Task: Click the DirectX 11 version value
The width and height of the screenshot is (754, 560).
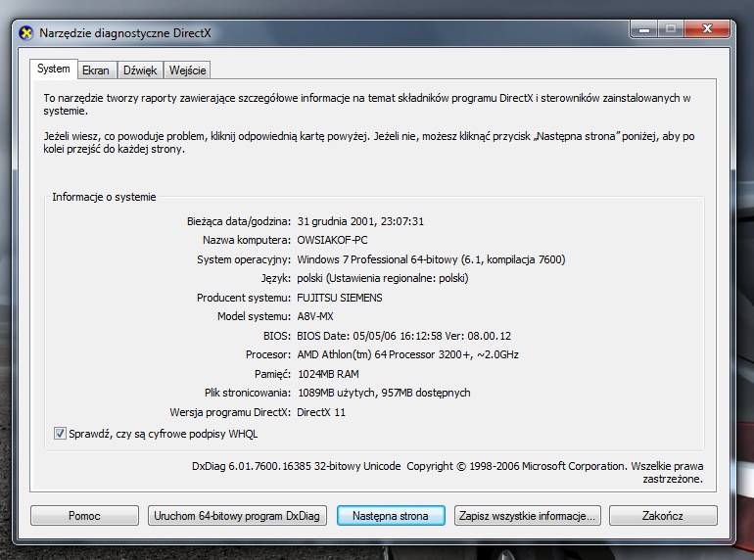Action: pos(321,412)
